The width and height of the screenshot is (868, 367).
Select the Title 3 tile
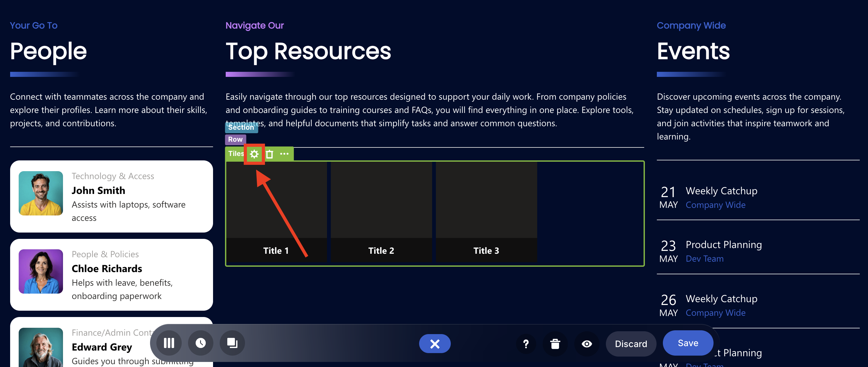486,212
